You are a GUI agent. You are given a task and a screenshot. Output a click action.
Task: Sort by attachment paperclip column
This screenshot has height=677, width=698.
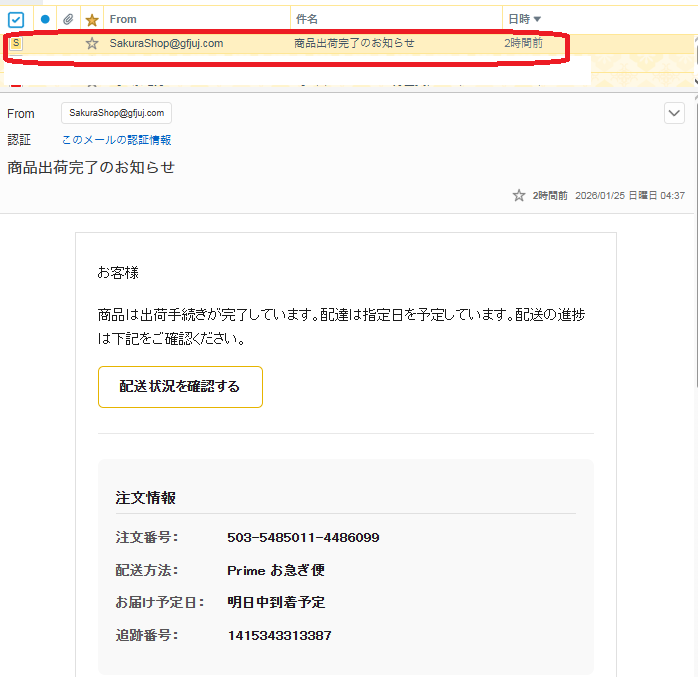(68, 19)
